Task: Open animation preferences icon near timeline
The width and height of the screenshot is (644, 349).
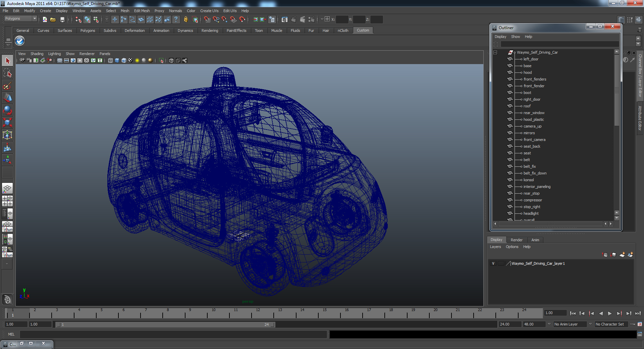Action: (640, 324)
